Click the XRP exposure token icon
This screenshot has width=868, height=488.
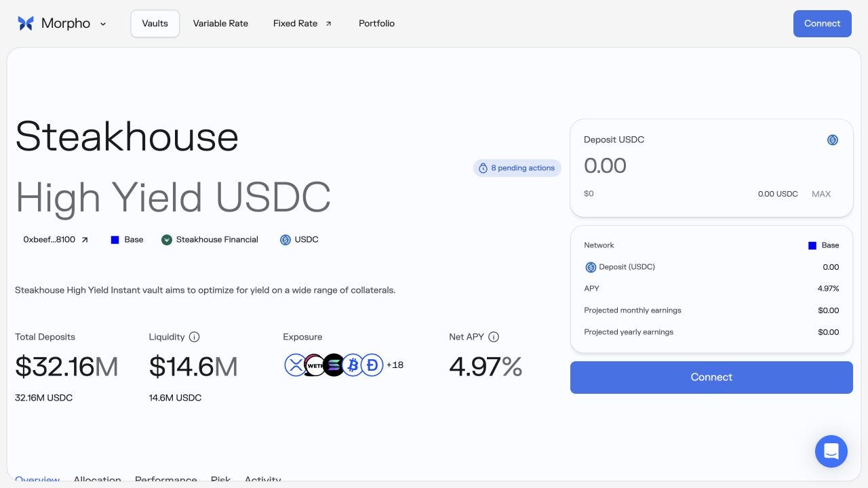pos(296,365)
